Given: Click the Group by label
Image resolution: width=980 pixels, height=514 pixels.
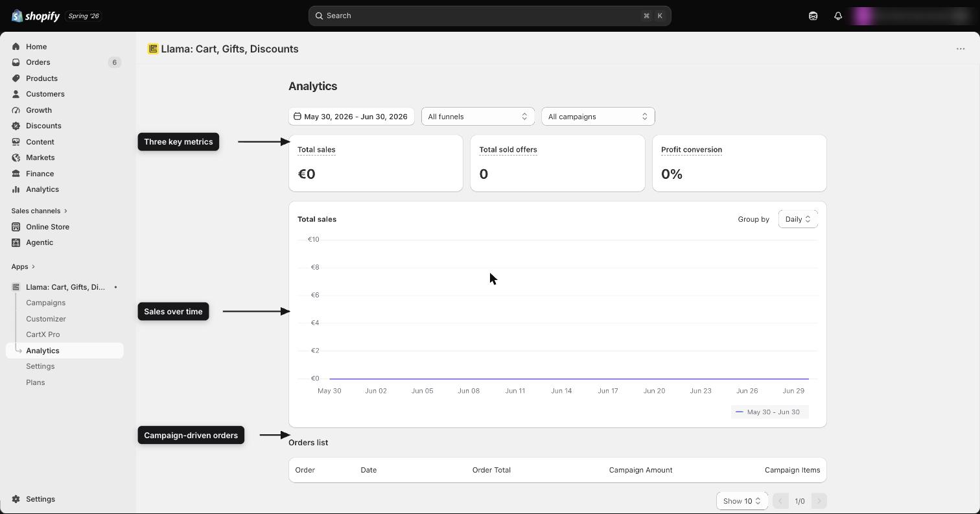Looking at the screenshot, I should 753,219.
